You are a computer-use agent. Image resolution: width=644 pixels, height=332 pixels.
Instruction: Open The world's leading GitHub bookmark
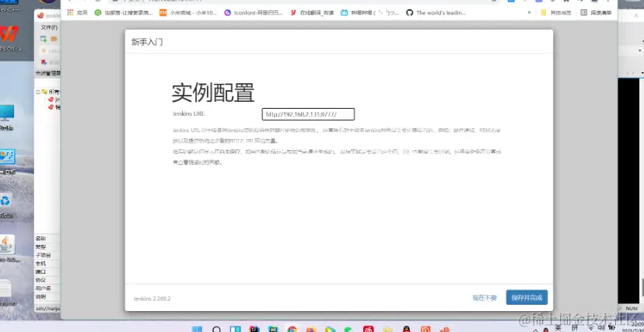[436, 12]
